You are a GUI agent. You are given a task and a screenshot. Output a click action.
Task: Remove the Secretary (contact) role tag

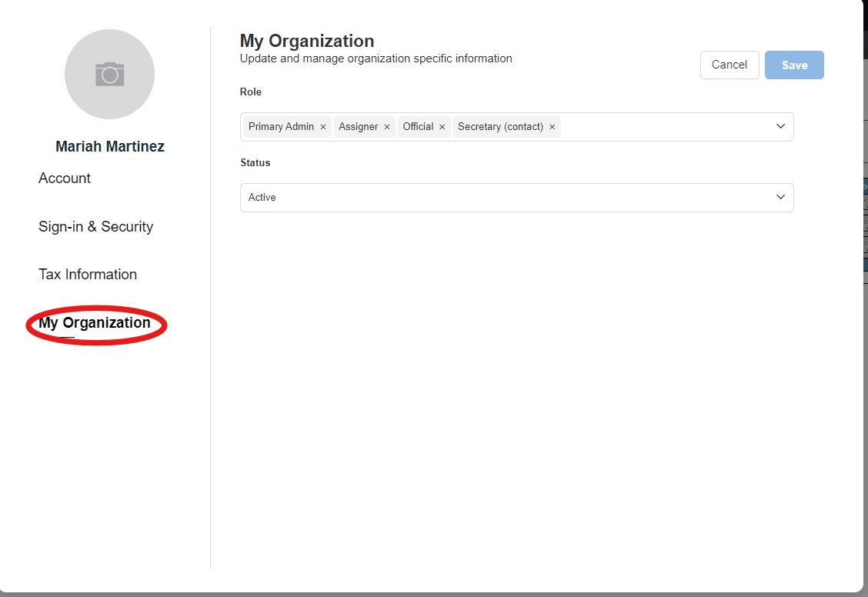point(552,127)
